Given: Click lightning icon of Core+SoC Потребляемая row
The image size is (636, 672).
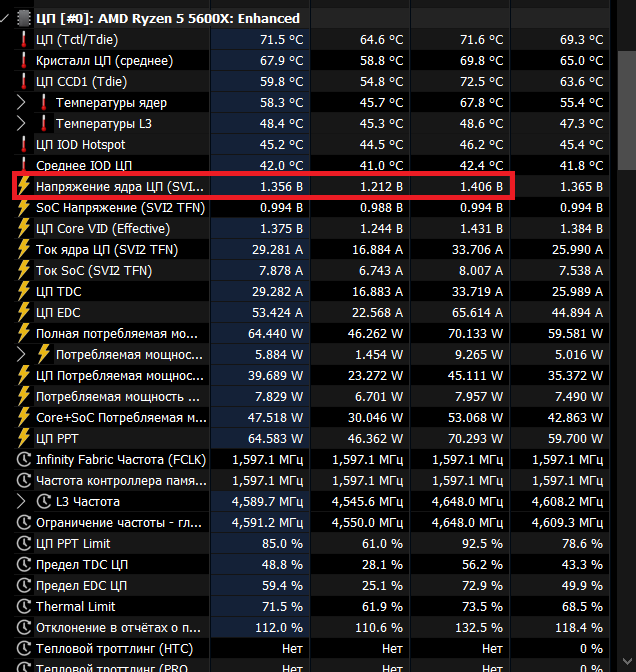Looking at the screenshot, I should (x=24, y=417).
